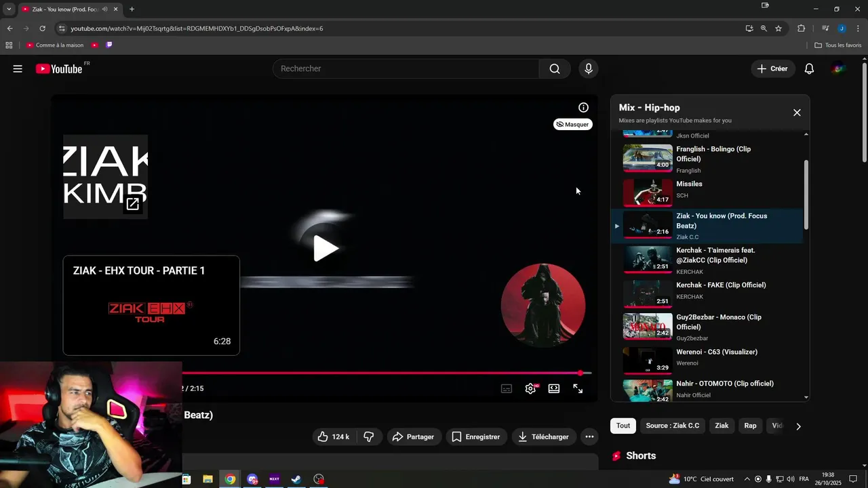868x488 pixels.
Task: Open the player settings gear
Action: coord(530,388)
